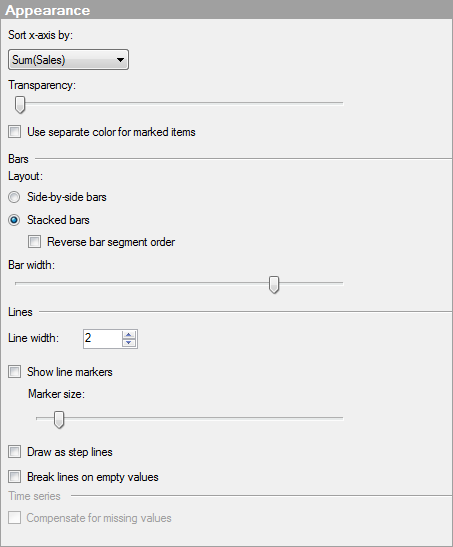Image resolution: width=453 pixels, height=547 pixels.
Task: Click the Marker size slider track middle
Action: (190, 418)
